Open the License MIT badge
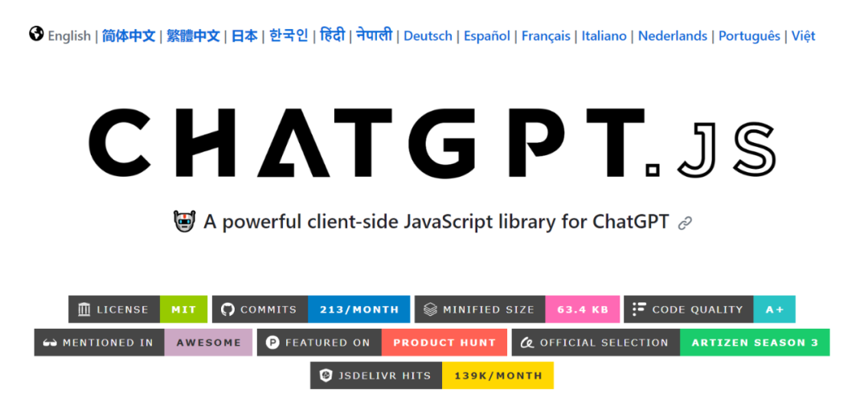 click(138, 310)
